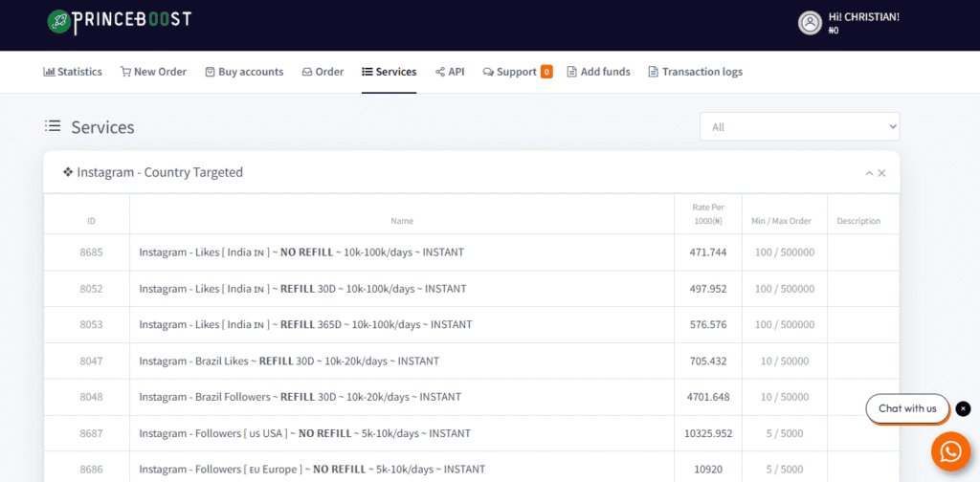This screenshot has width=980, height=482.
Task: Open the API tab
Action: tap(450, 72)
